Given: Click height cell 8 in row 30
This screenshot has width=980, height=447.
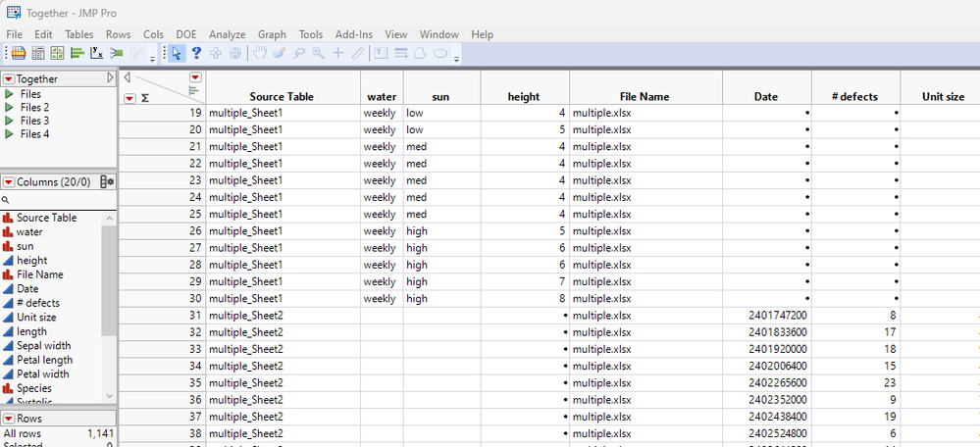Looking at the screenshot, I should [x=525, y=298].
